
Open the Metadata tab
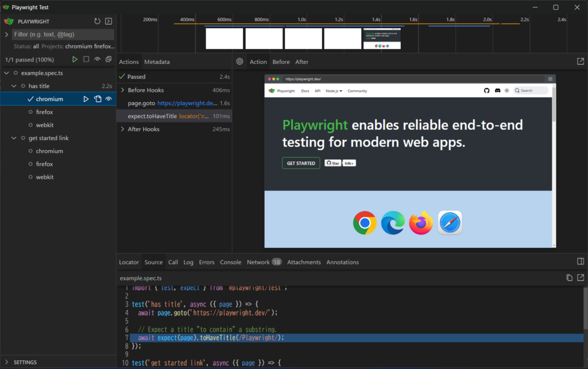[157, 62]
